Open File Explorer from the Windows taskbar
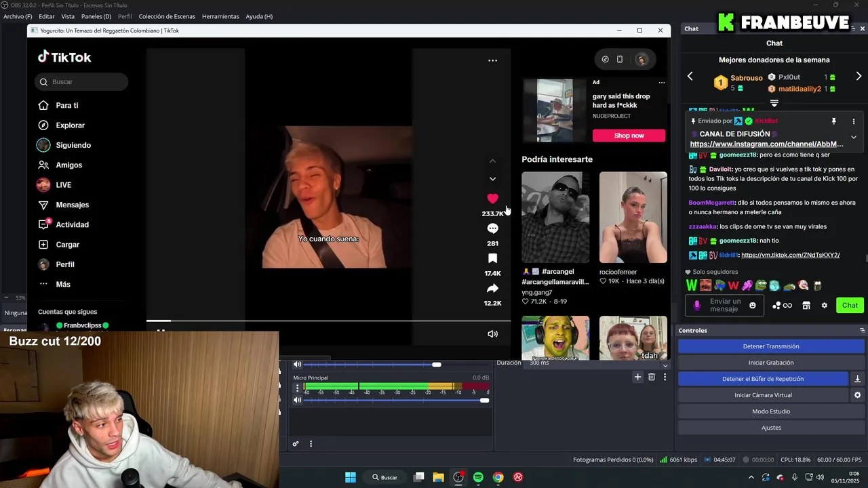 click(x=438, y=477)
